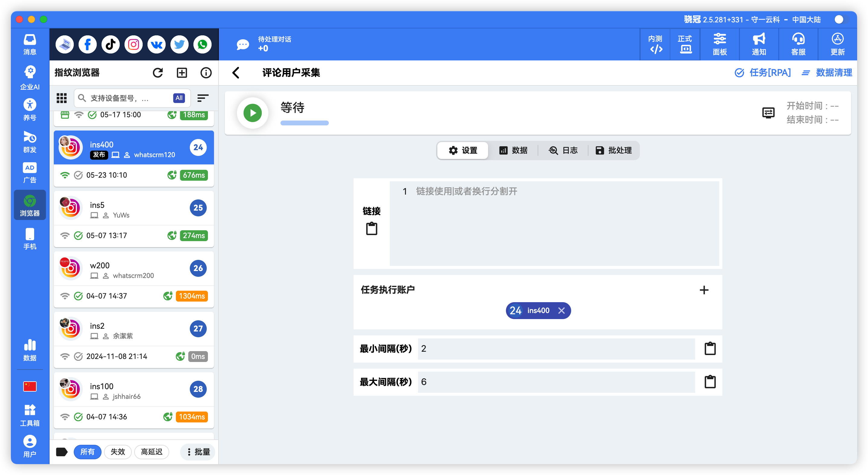
Task: Paste clipboard into 最小间隔 field
Action: [x=710, y=348]
